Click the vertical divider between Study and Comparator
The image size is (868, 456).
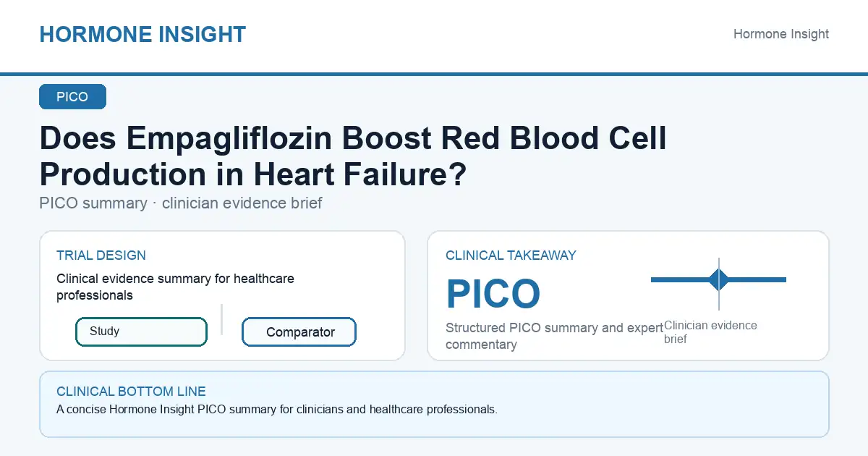click(x=221, y=319)
